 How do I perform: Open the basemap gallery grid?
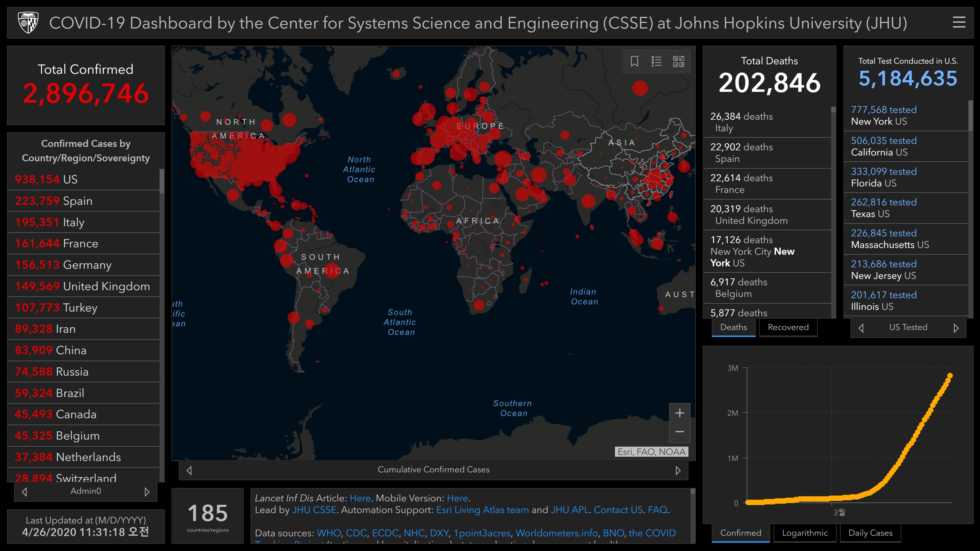(x=678, y=61)
